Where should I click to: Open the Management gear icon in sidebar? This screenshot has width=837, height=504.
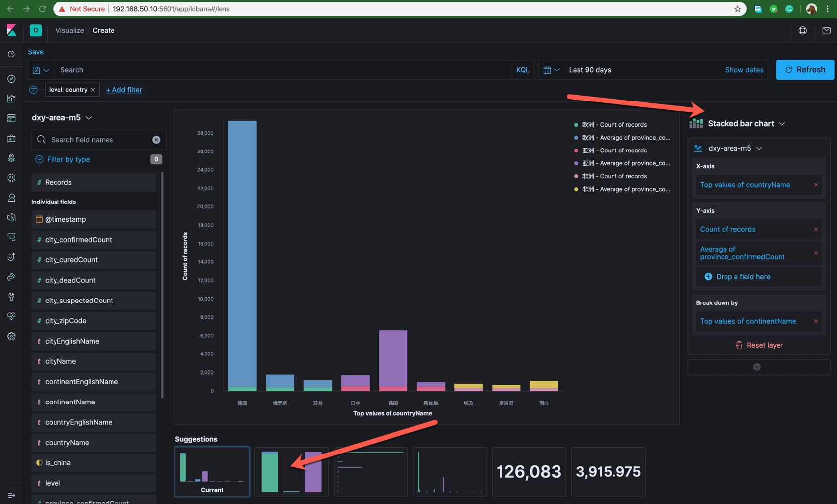tap(11, 336)
